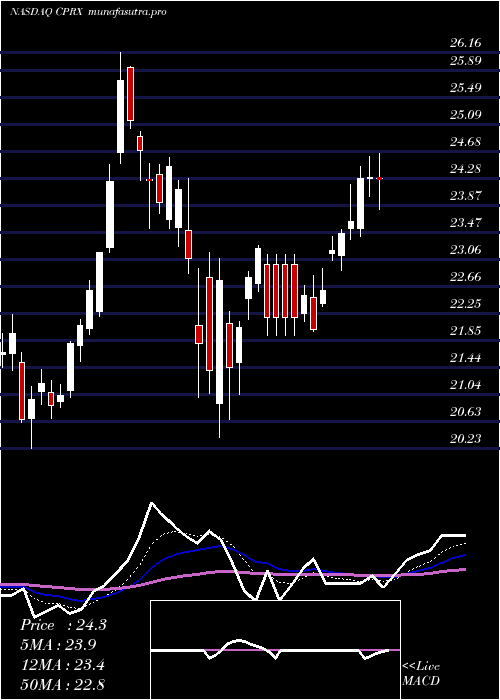Click the 26.16 price axis label
500x700 pixels.
[466, 43]
